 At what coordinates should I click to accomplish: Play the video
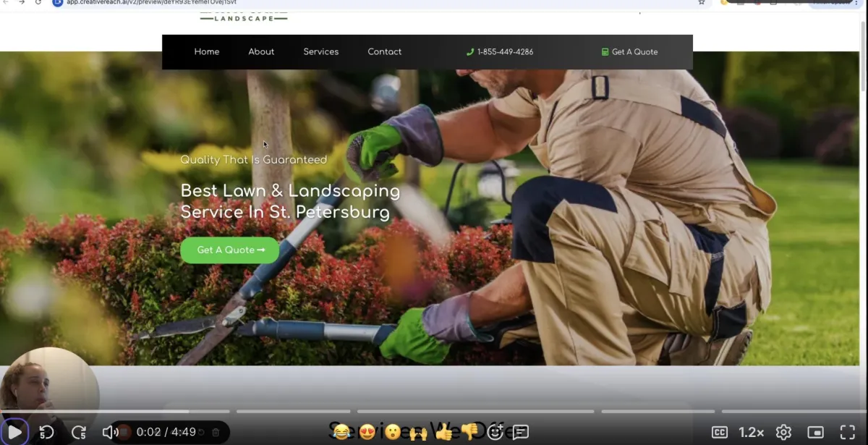click(14, 433)
